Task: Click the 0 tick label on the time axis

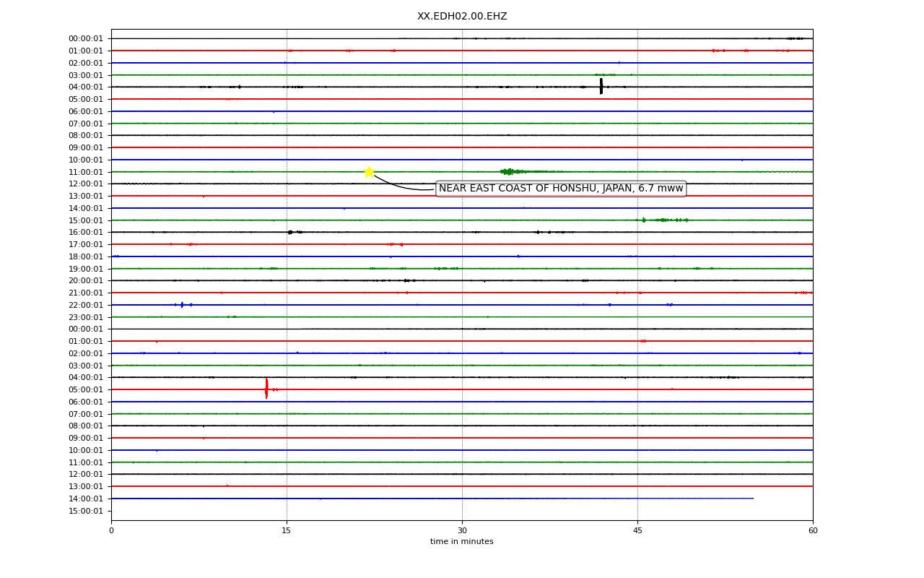Action: (x=111, y=531)
